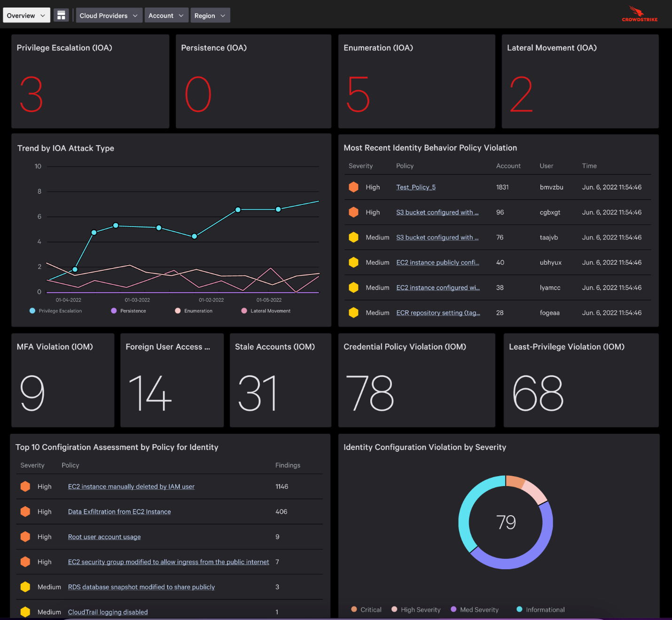Open RDS database snapshot modified link
Viewport: 672px width, 620px height.
tap(141, 587)
